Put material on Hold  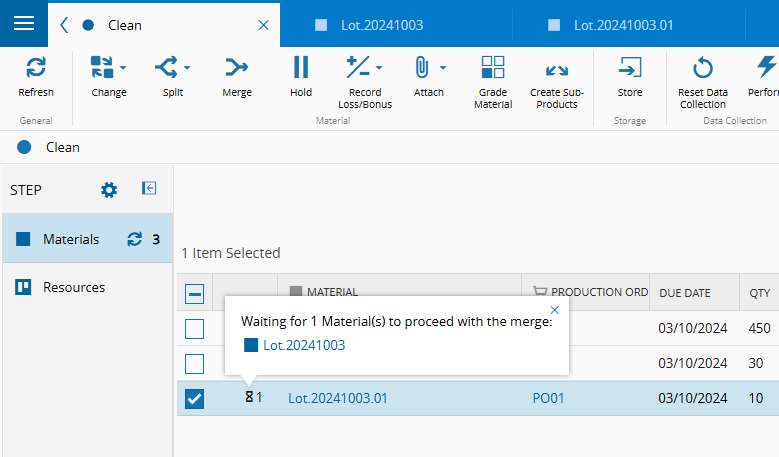(301, 68)
